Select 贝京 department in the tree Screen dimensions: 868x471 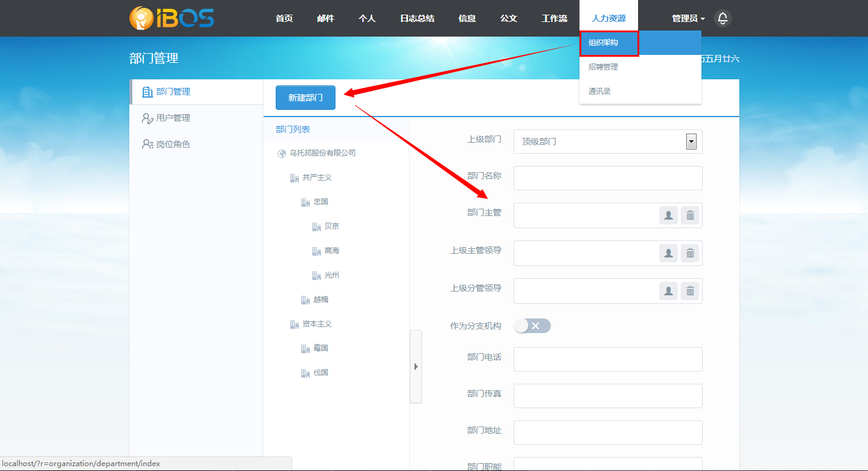(332, 226)
